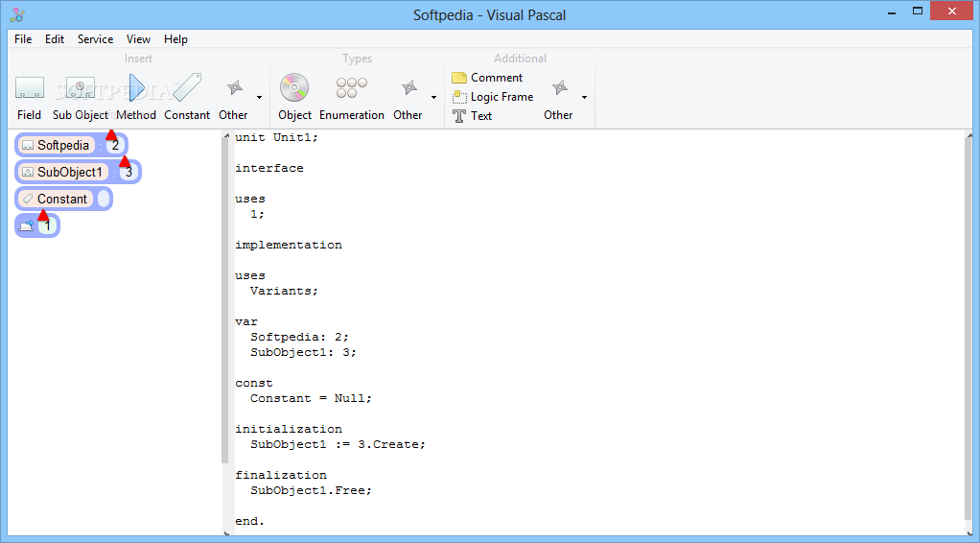
Task: Open the Help menu
Action: [175, 38]
